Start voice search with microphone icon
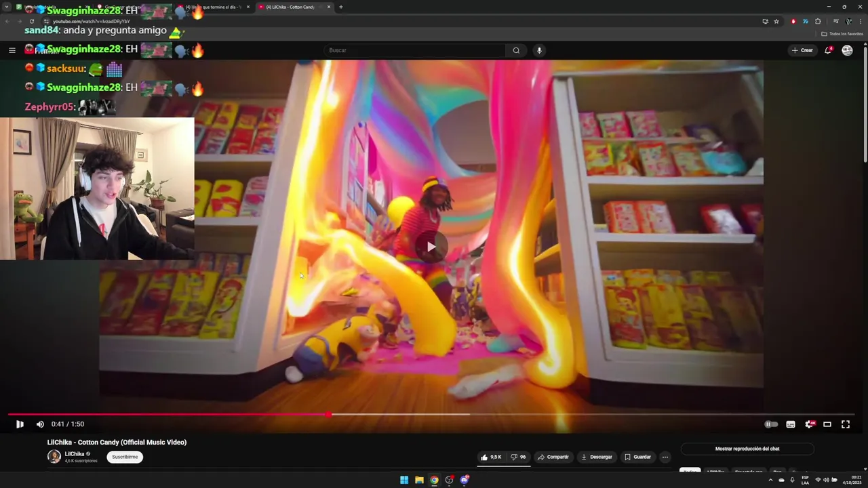This screenshot has height=488, width=868. pyautogui.click(x=539, y=50)
